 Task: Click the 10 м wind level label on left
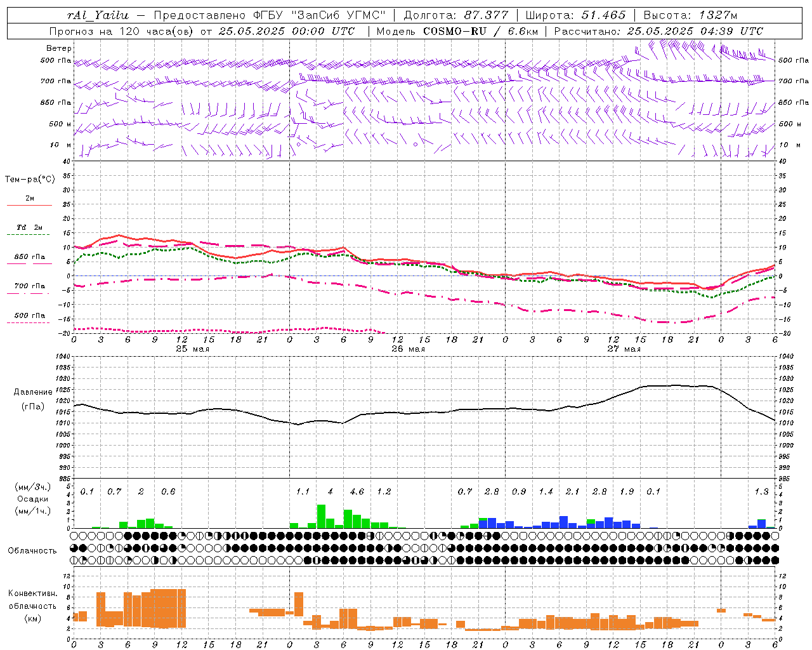click(x=61, y=145)
